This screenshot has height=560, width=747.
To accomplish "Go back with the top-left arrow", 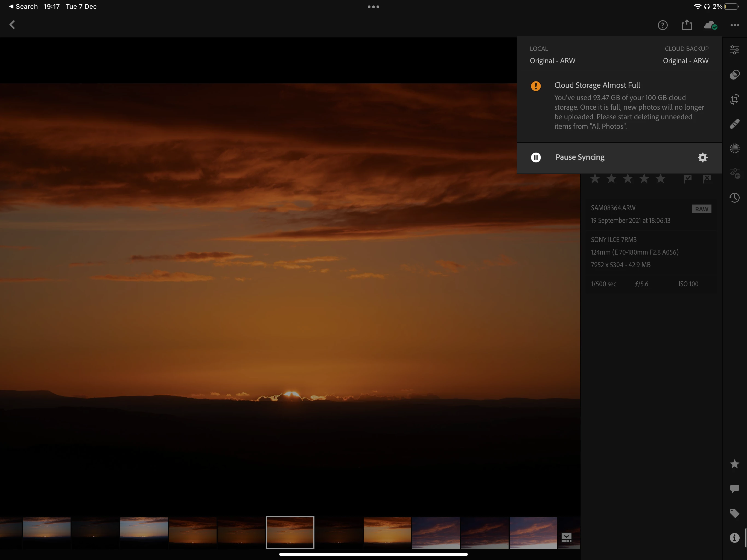I will coord(13,25).
